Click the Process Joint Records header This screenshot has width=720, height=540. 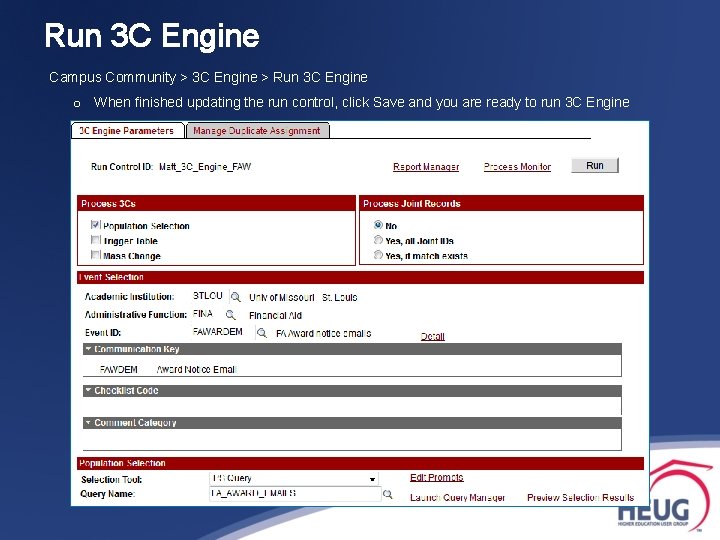click(501, 203)
